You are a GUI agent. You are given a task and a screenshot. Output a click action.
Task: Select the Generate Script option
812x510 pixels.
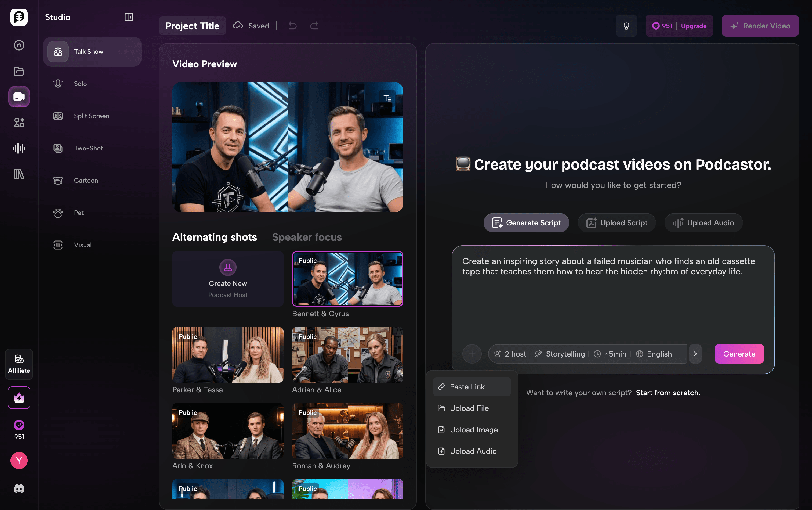point(527,222)
